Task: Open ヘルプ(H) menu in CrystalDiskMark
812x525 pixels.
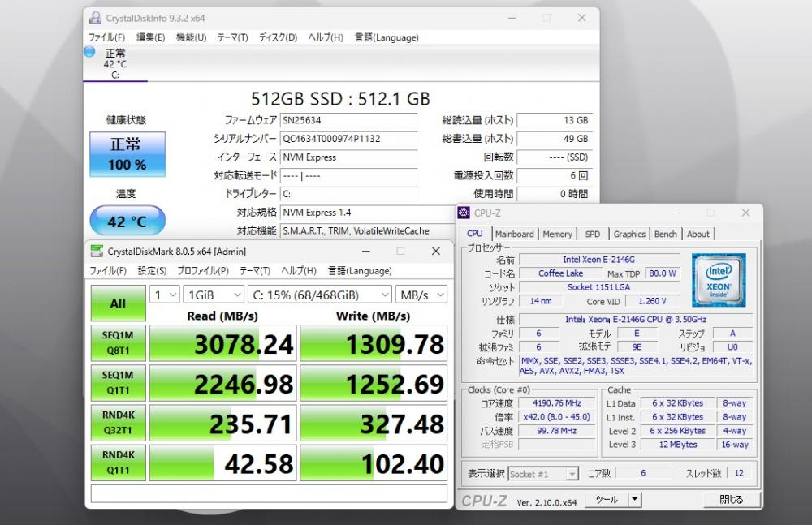Action: 299,271
